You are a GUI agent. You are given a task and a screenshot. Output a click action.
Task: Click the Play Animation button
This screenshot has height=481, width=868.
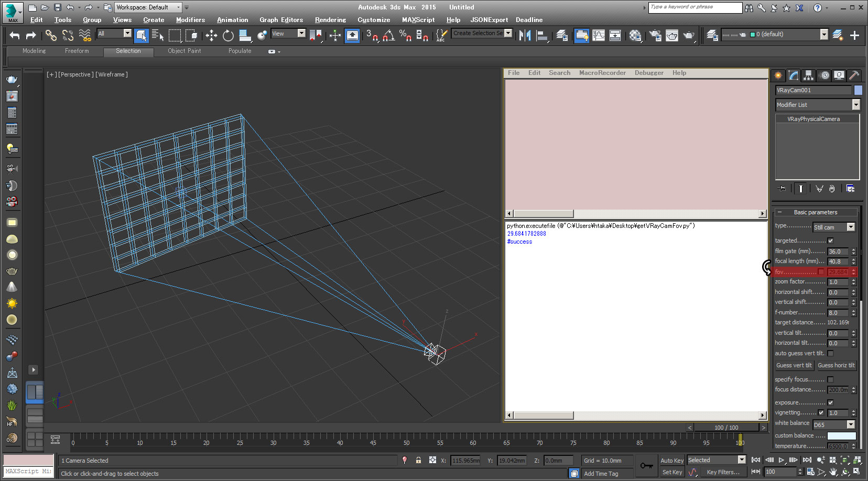pyautogui.click(x=782, y=460)
